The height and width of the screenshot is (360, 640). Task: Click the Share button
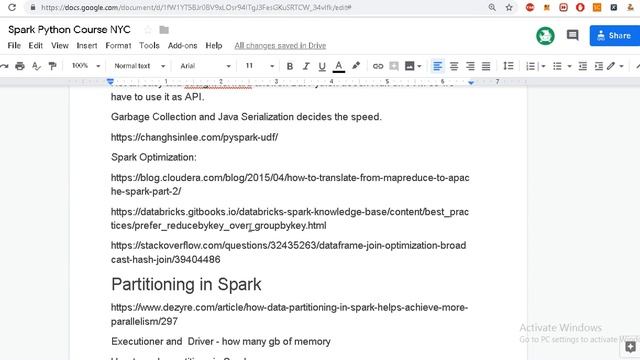pos(615,36)
